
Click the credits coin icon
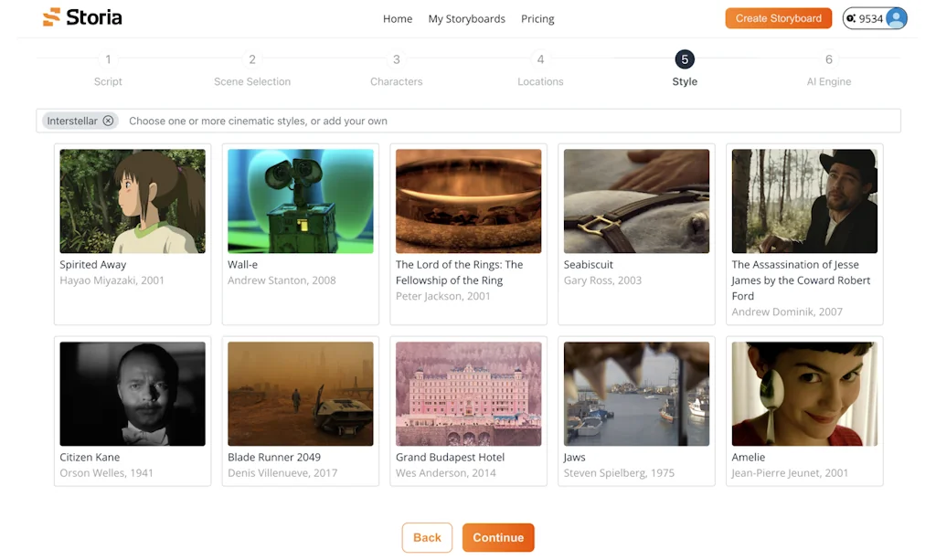click(x=851, y=18)
